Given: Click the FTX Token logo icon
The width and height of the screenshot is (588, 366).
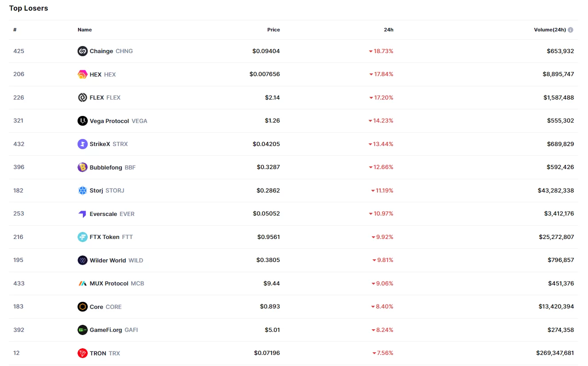Looking at the screenshot, I should coord(82,237).
